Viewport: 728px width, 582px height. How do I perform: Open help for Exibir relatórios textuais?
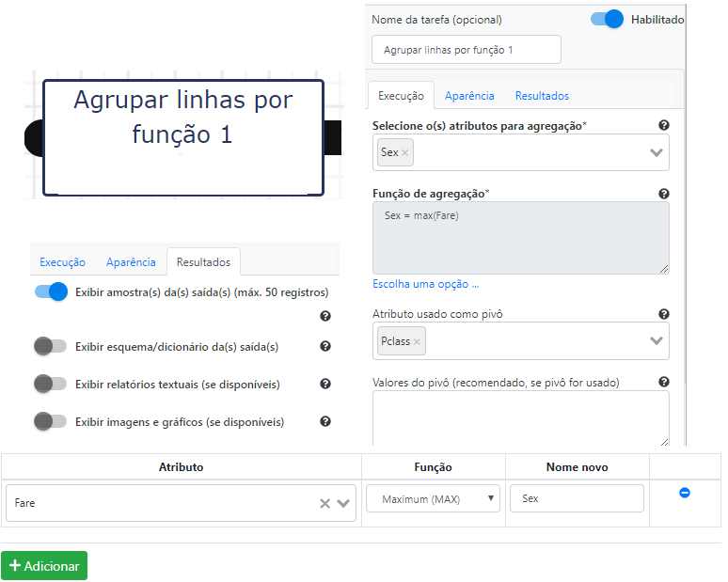(325, 384)
